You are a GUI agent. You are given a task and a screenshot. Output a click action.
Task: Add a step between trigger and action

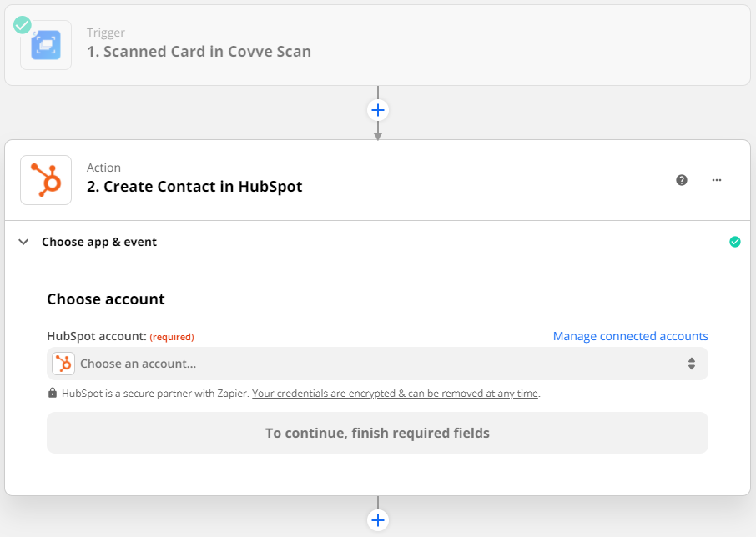(378, 110)
